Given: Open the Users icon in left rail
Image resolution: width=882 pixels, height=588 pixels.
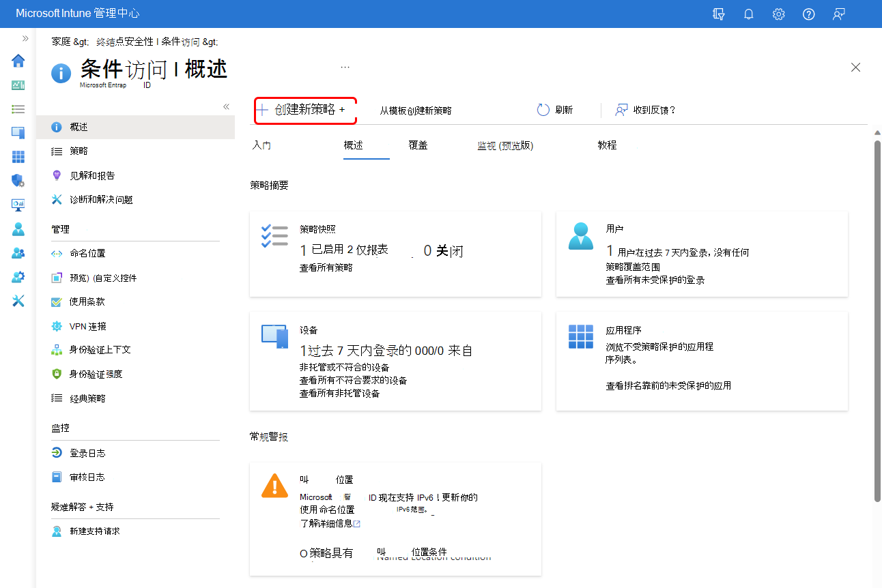Looking at the screenshot, I should coord(18,229).
